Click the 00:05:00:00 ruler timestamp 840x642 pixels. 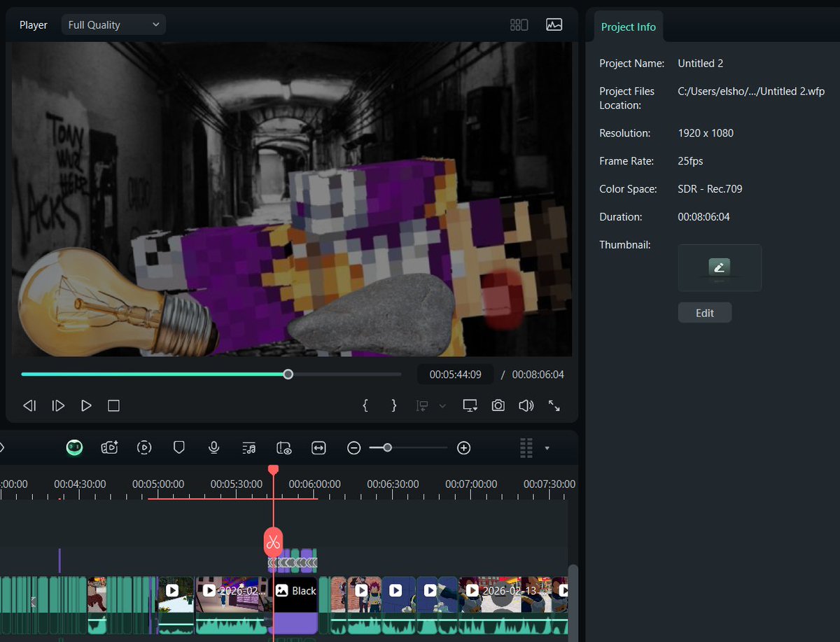click(x=158, y=484)
